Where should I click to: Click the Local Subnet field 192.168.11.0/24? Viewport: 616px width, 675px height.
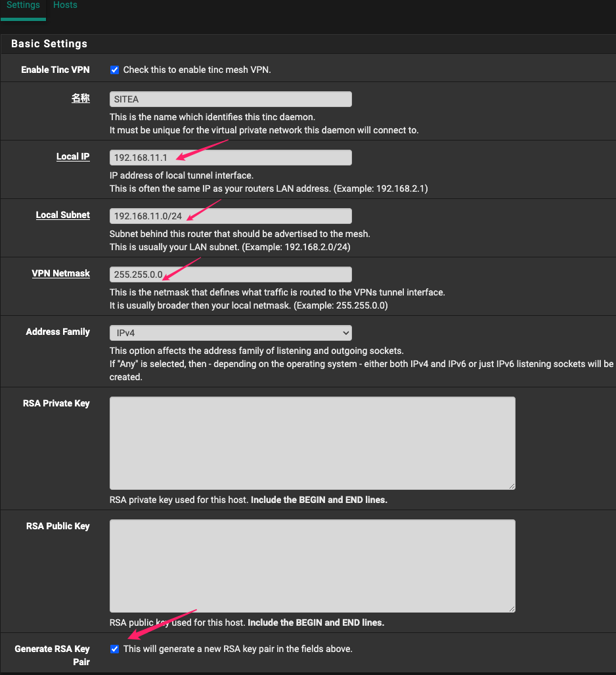(231, 216)
